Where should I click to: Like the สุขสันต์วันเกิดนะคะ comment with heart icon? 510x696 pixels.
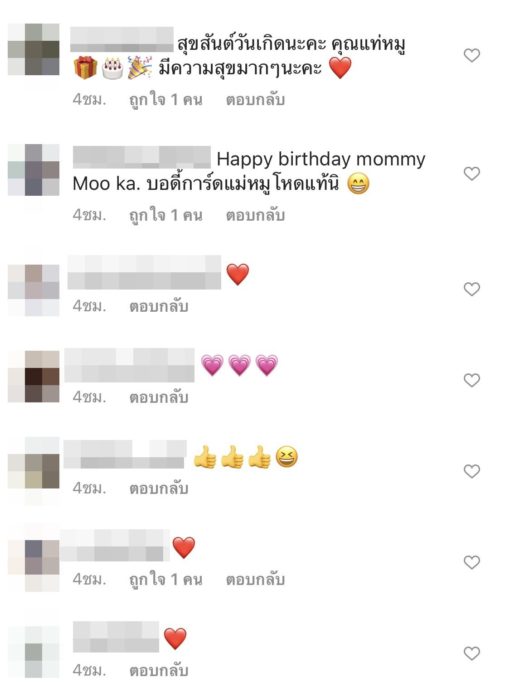point(471,55)
